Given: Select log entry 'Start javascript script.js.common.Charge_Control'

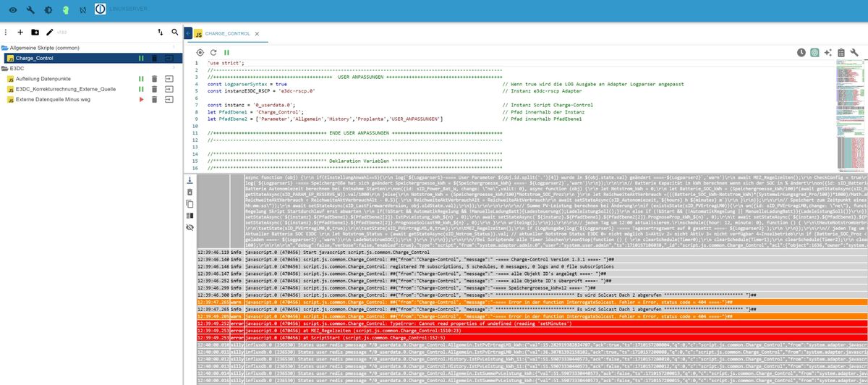Looking at the screenshot, I should (532, 252).
